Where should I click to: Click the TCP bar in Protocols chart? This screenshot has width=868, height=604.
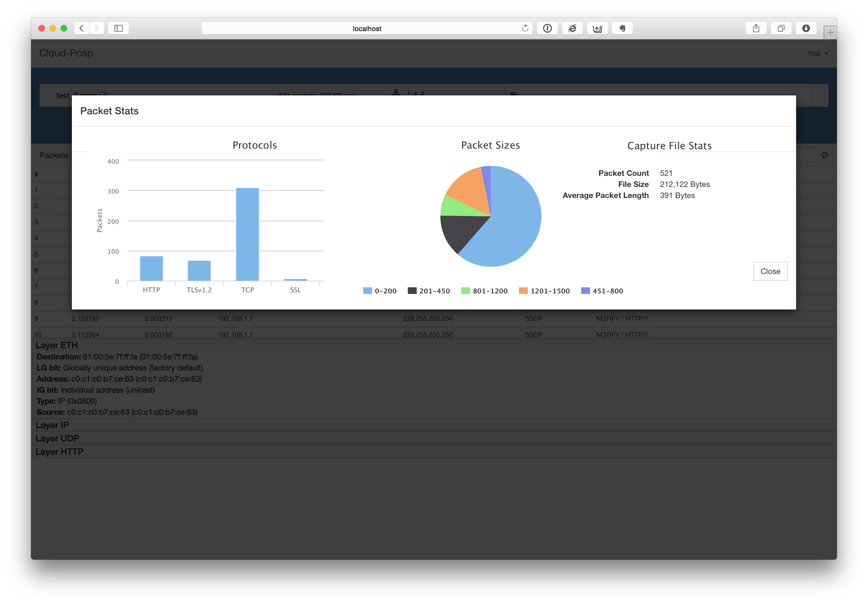tap(247, 234)
